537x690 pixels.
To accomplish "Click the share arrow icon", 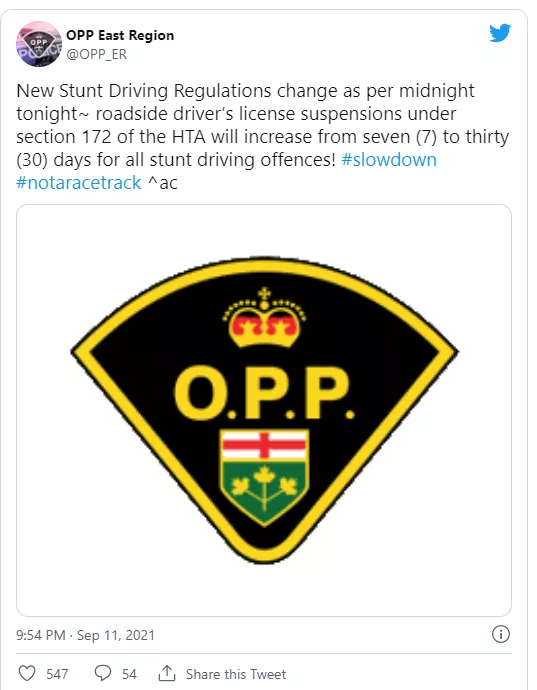I will [x=167, y=673].
